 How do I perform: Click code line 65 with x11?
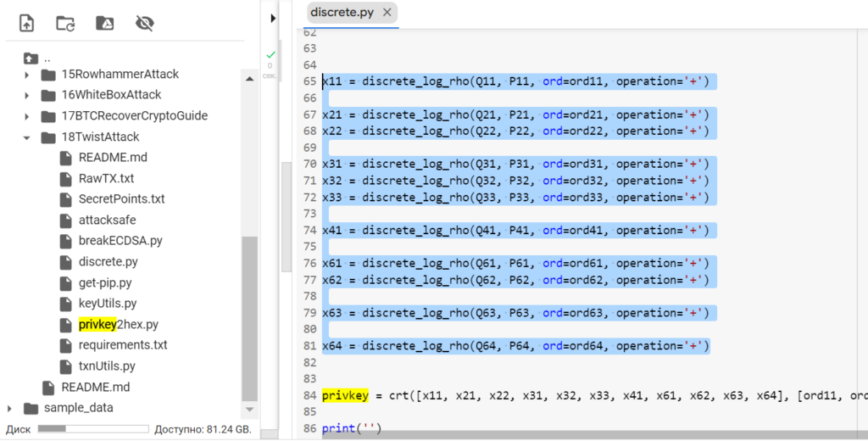tap(515, 81)
